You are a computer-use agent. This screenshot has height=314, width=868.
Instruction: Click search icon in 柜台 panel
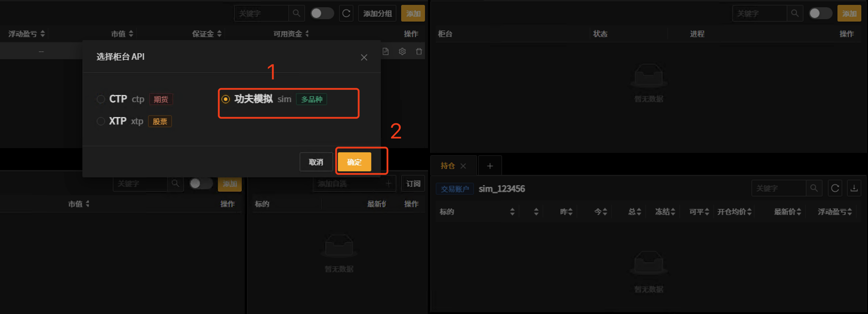(795, 13)
